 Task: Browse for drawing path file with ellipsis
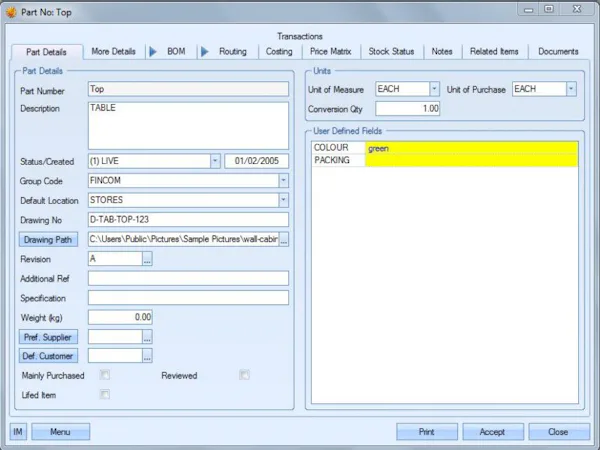click(284, 240)
